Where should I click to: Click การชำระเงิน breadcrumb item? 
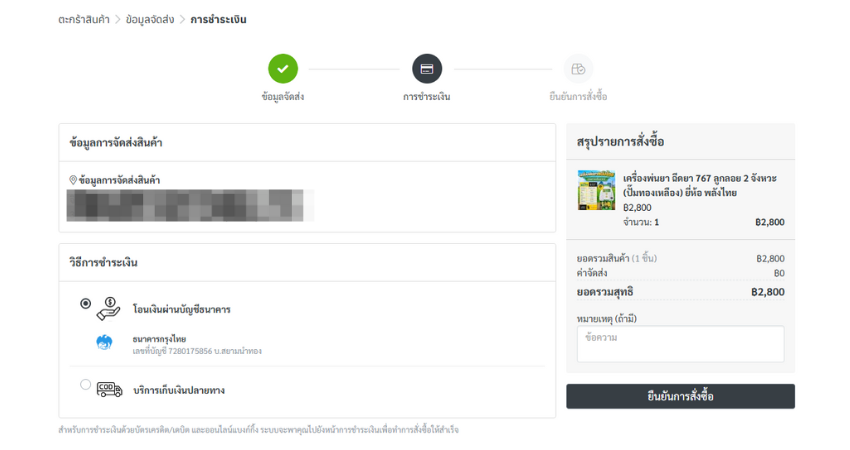[218, 20]
